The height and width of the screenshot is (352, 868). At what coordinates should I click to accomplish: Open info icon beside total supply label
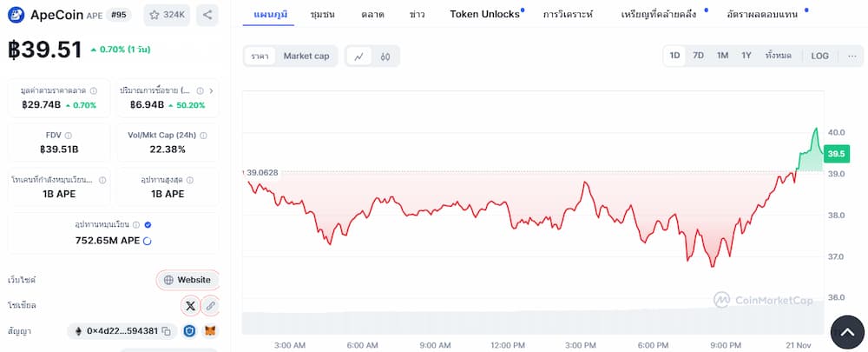102,180
